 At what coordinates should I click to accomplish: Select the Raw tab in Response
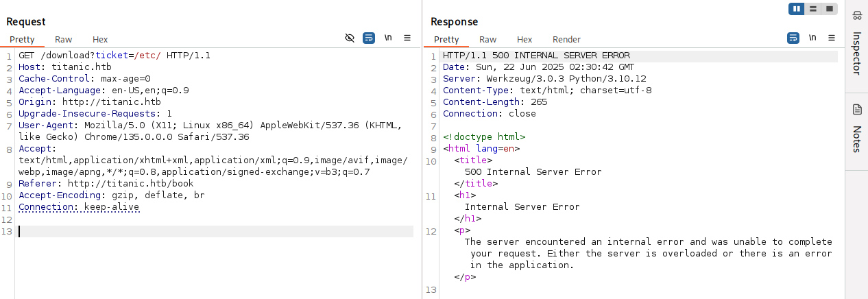point(487,40)
